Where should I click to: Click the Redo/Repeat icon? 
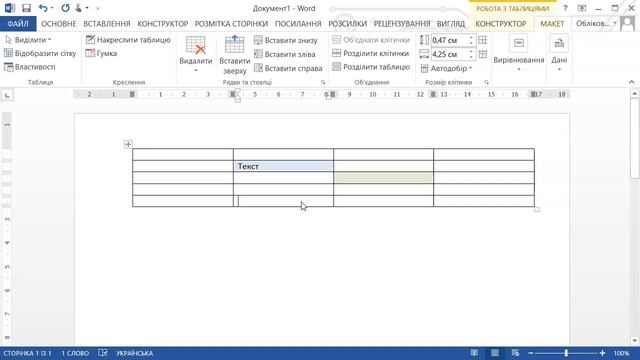pyautogui.click(x=65, y=8)
